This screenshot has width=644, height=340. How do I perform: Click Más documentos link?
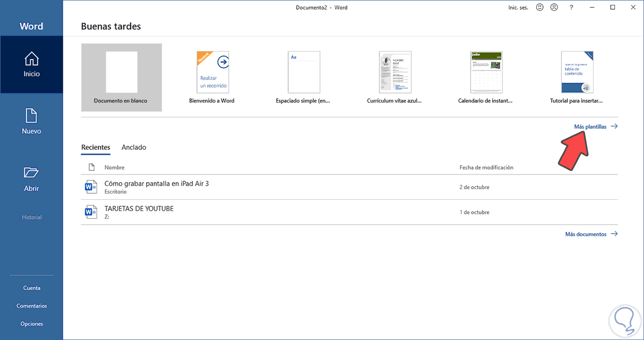586,234
